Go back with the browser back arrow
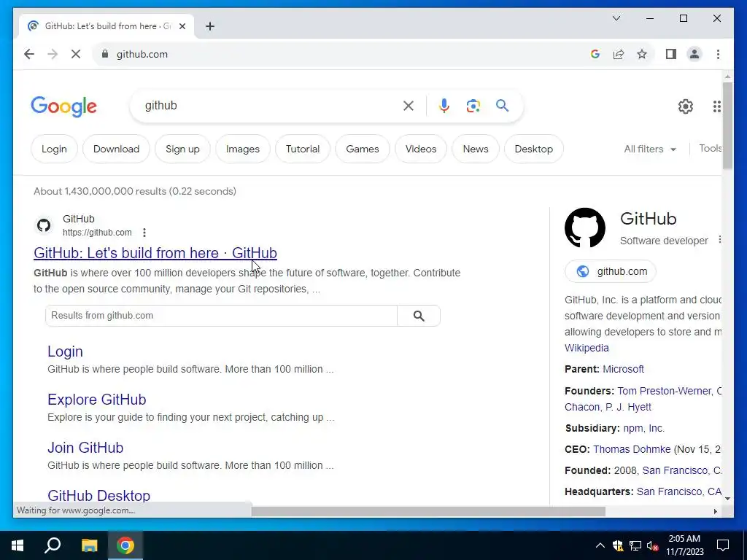Viewport: 747px width, 560px height. [x=29, y=54]
